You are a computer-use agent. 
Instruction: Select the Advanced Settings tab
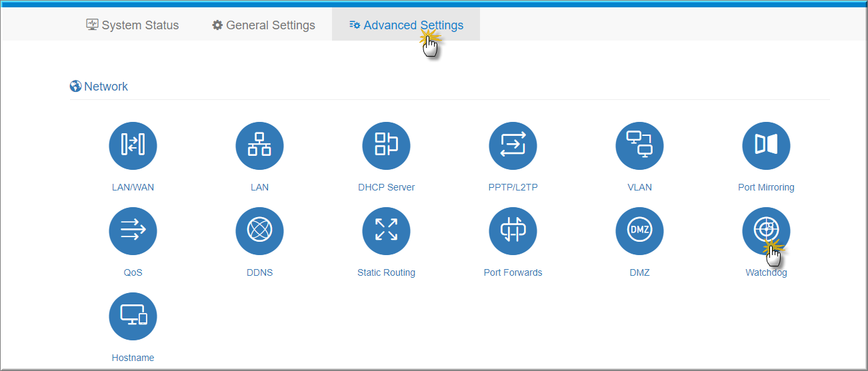(x=406, y=25)
